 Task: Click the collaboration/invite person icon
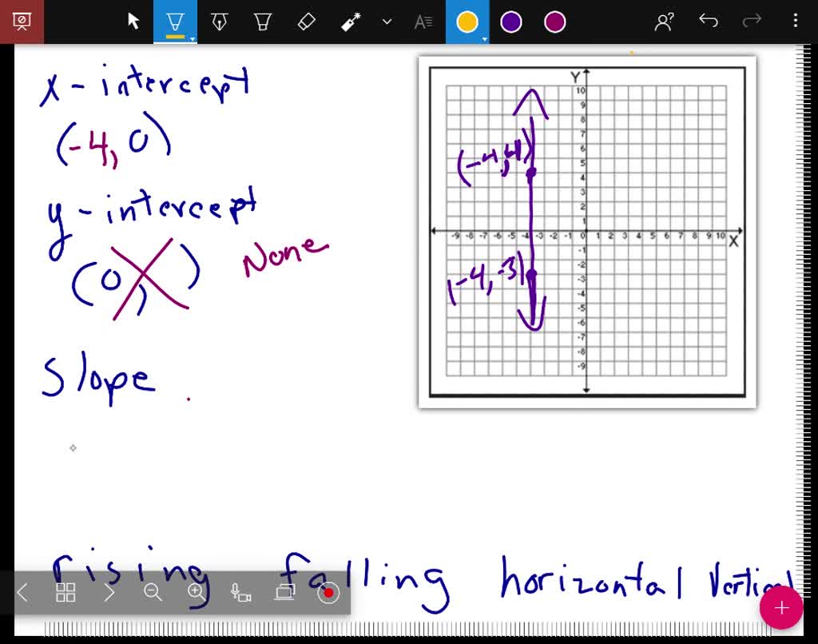(664, 22)
